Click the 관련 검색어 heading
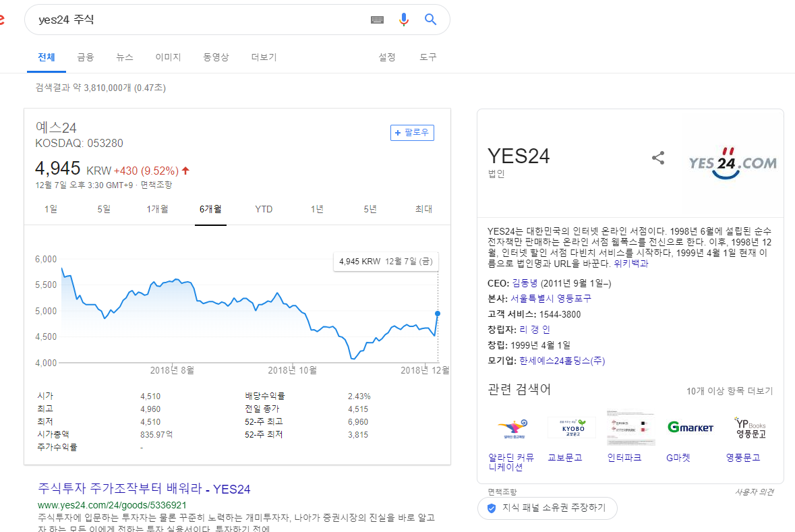795x532 pixels. coord(519,390)
